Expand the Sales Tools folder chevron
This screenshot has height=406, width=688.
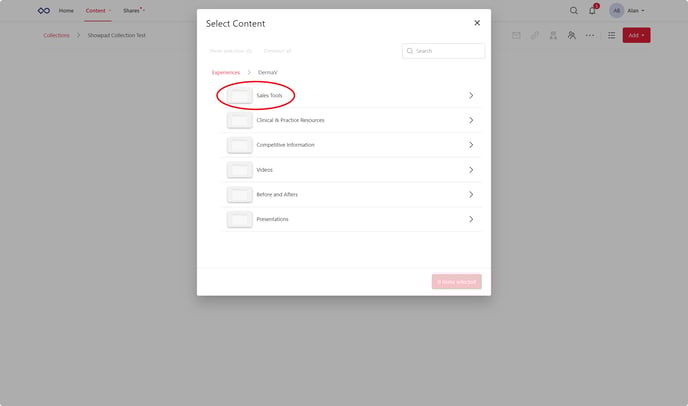pos(471,95)
